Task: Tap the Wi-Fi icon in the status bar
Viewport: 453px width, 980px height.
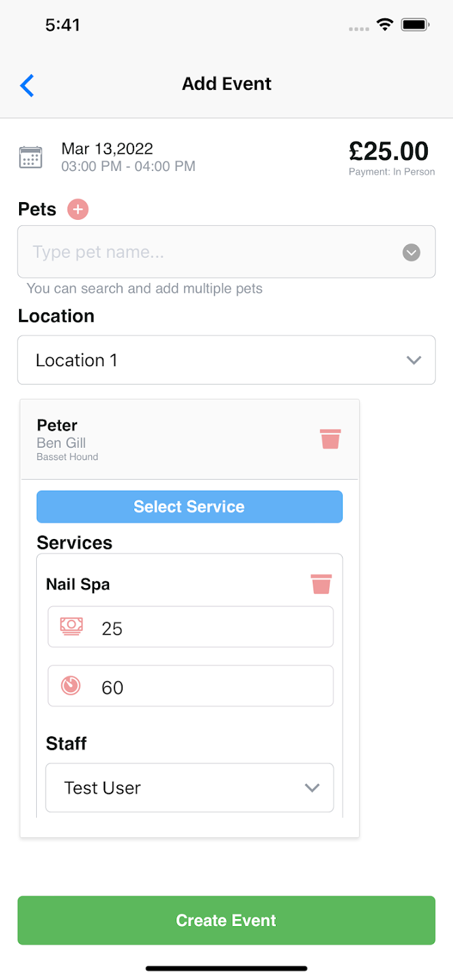Action: click(x=384, y=24)
